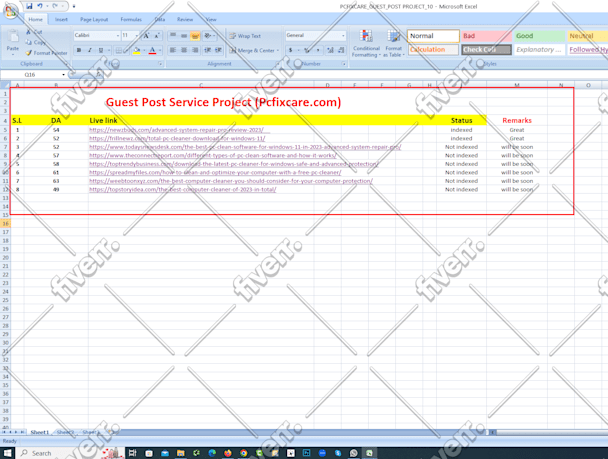Click Increase Indent

(219, 50)
